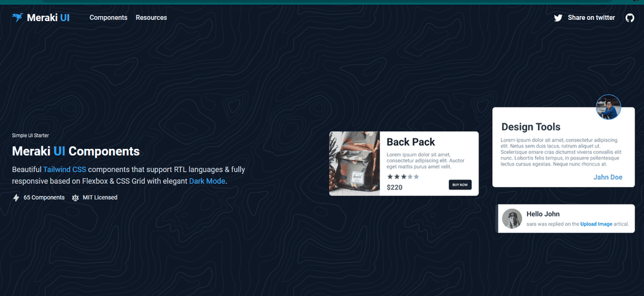Open the Components menu item
The width and height of the screenshot is (644, 296).
pyautogui.click(x=108, y=17)
